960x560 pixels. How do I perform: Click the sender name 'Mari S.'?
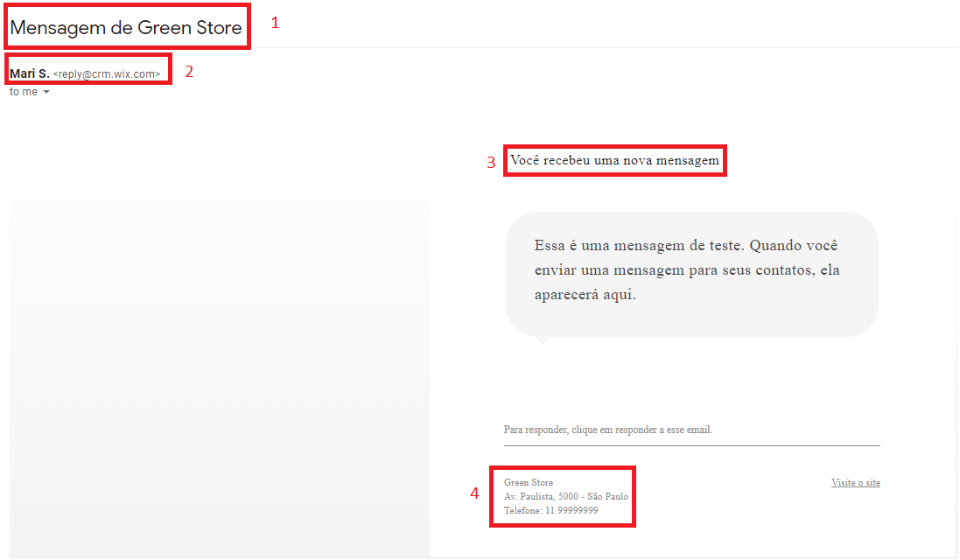click(30, 73)
